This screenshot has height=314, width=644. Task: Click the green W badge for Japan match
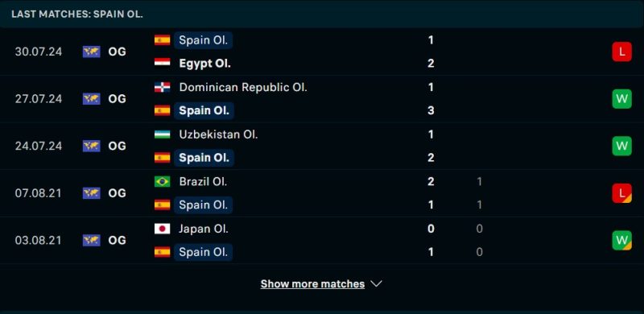click(x=621, y=240)
